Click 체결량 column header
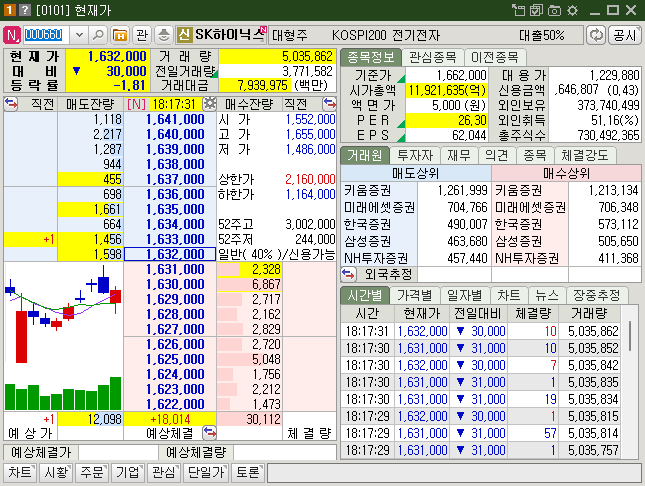Image resolution: width=645 pixels, height=486 pixels. (x=532, y=314)
